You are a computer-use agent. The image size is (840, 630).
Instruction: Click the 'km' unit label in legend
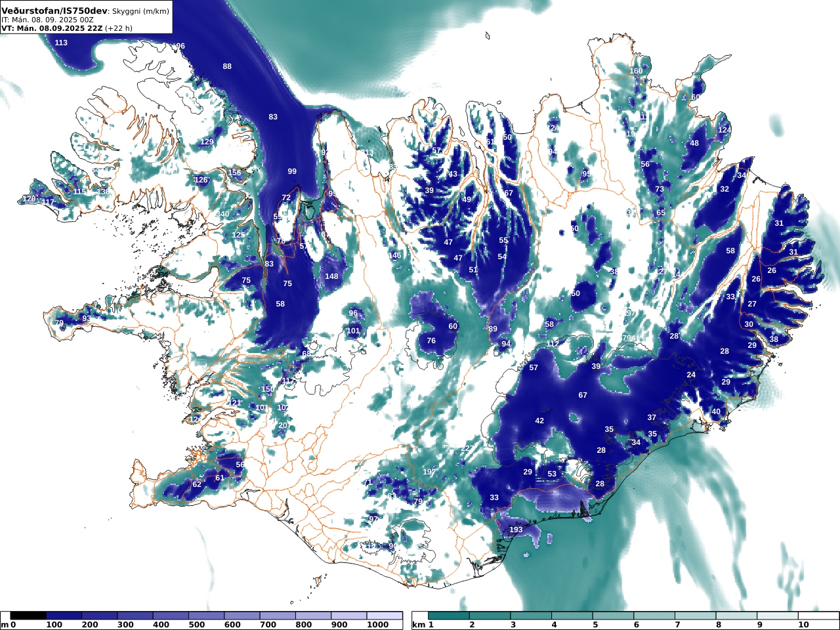(418, 625)
